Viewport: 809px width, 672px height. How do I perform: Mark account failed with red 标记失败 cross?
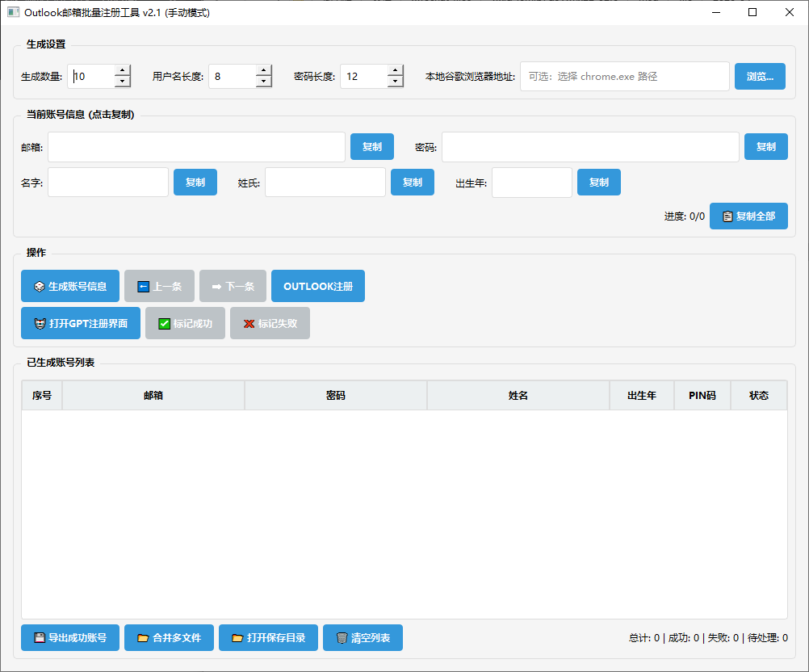pyautogui.click(x=270, y=323)
